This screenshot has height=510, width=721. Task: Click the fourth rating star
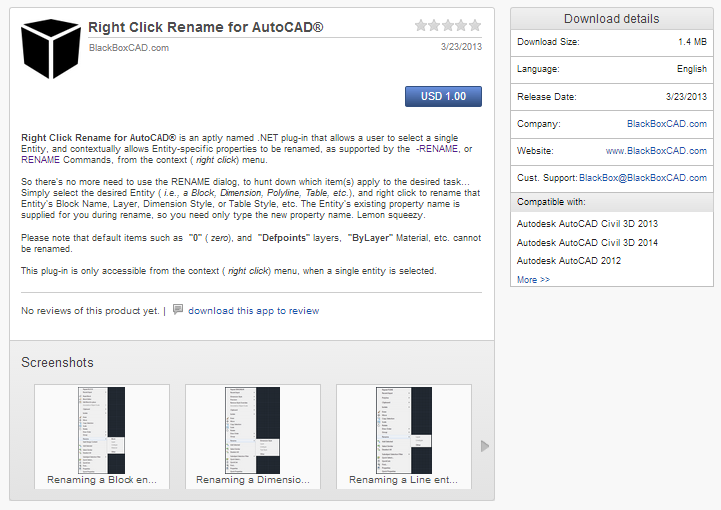461,25
